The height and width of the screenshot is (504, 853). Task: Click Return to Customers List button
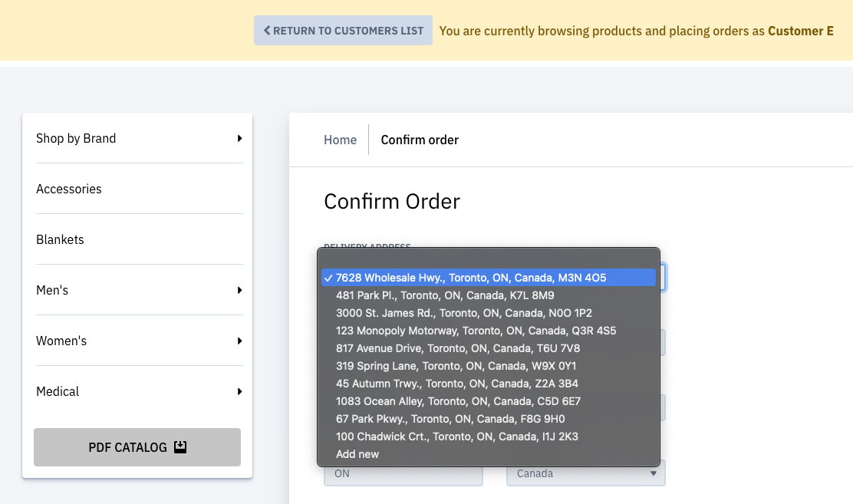pos(343,31)
